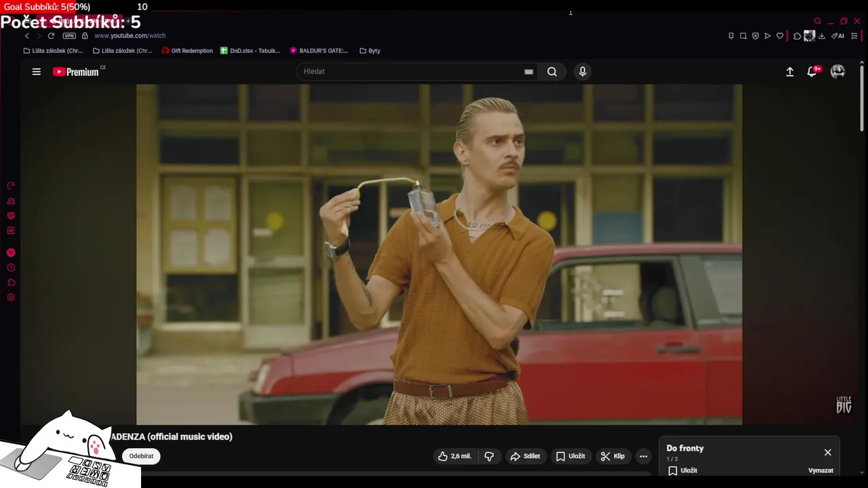Open the YouTube upload arrow icon
This screenshot has width=868, height=488.
point(790,71)
